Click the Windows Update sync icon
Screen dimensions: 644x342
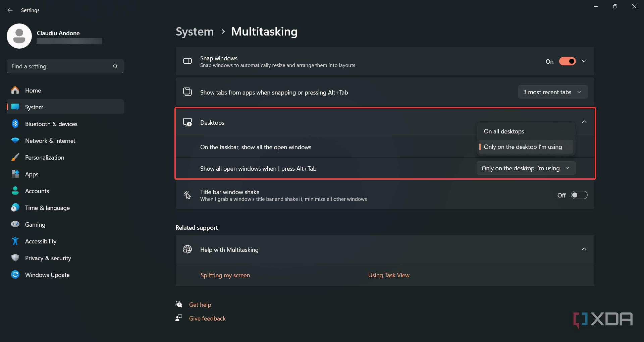click(15, 275)
